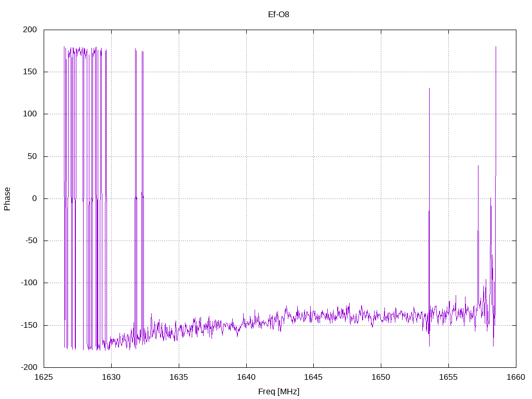Click the y-axis tick value -200
This screenshot has width=532, height=399.
coord(29,367)
